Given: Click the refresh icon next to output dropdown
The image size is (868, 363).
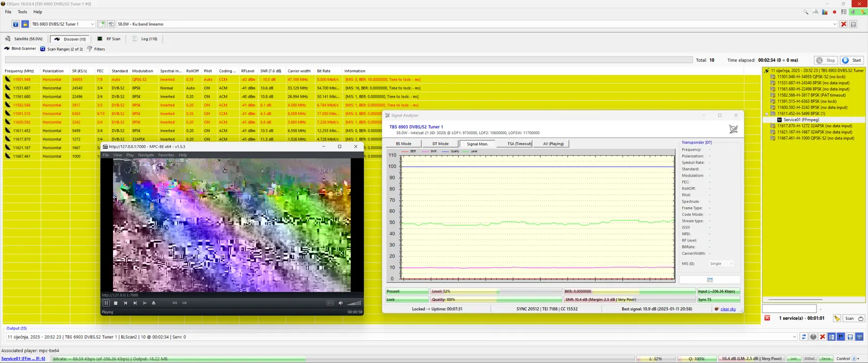Looking at the screenshot, I should (x=804, y=337).
